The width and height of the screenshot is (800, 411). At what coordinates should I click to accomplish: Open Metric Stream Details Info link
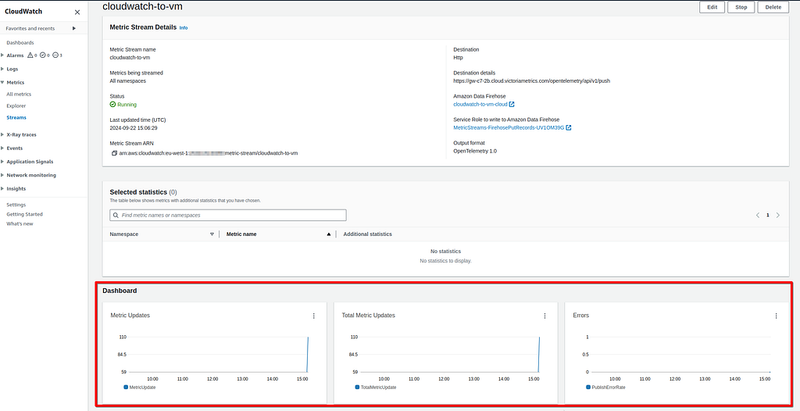click(184, 28)
